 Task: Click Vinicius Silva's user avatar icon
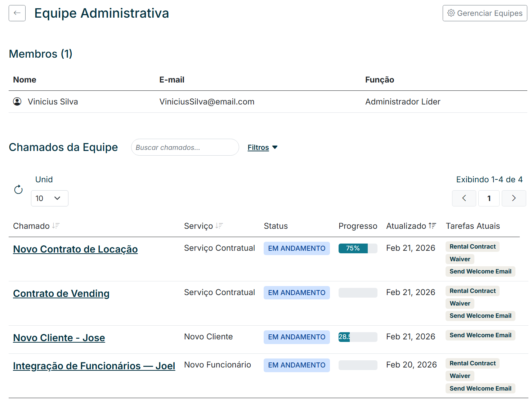[17, 102]
